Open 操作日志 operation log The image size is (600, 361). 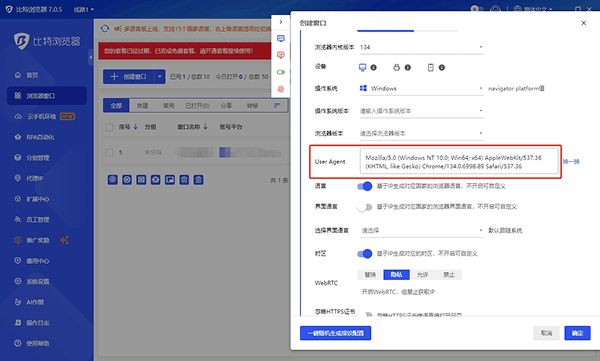(x=32, y=323)
